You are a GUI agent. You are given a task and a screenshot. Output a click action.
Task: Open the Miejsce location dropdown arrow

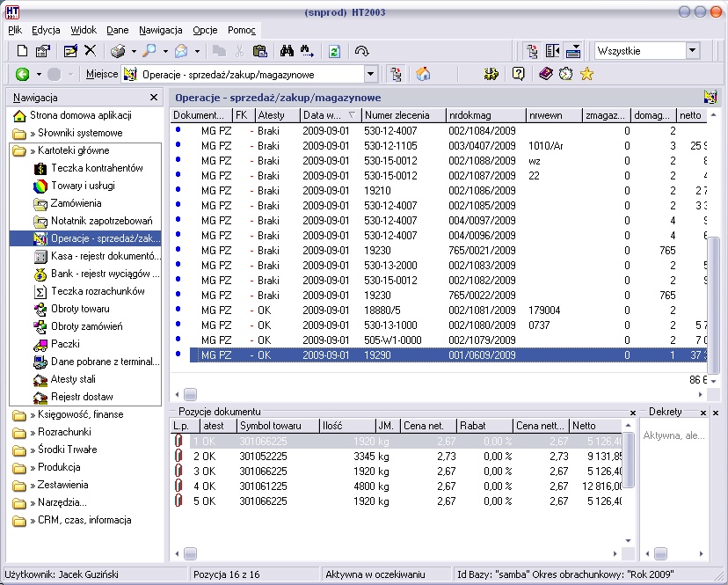click(370, 75)
